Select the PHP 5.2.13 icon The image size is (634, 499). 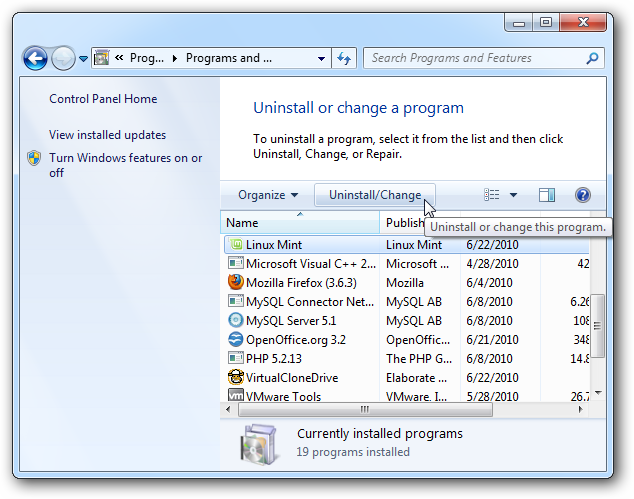point(236,358)
